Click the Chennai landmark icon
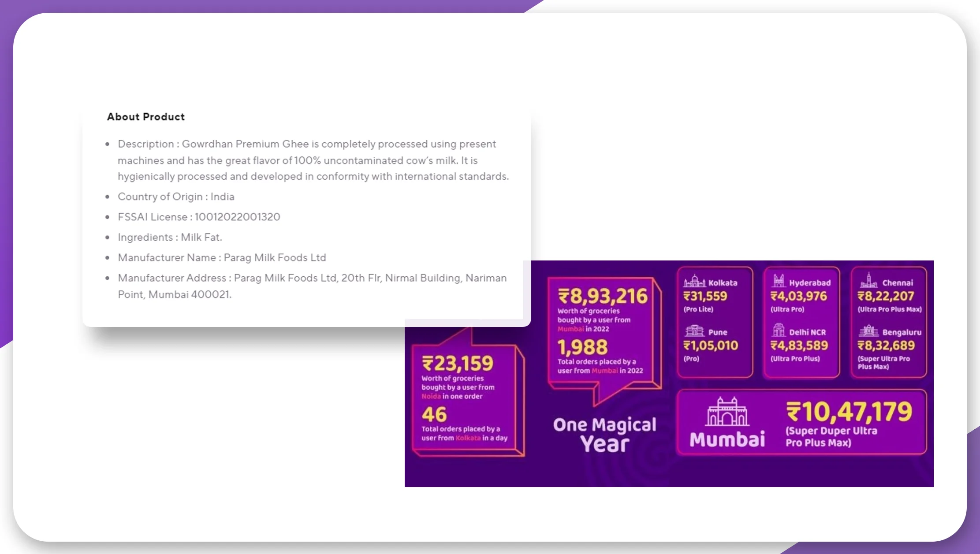 pyautogui.click(x=868, y=280)
